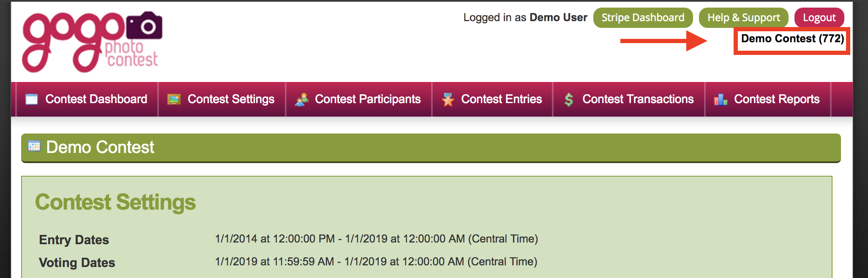Click the Contest Transactions dollar icon
868x278 pixels.
(x=569, y=99)
